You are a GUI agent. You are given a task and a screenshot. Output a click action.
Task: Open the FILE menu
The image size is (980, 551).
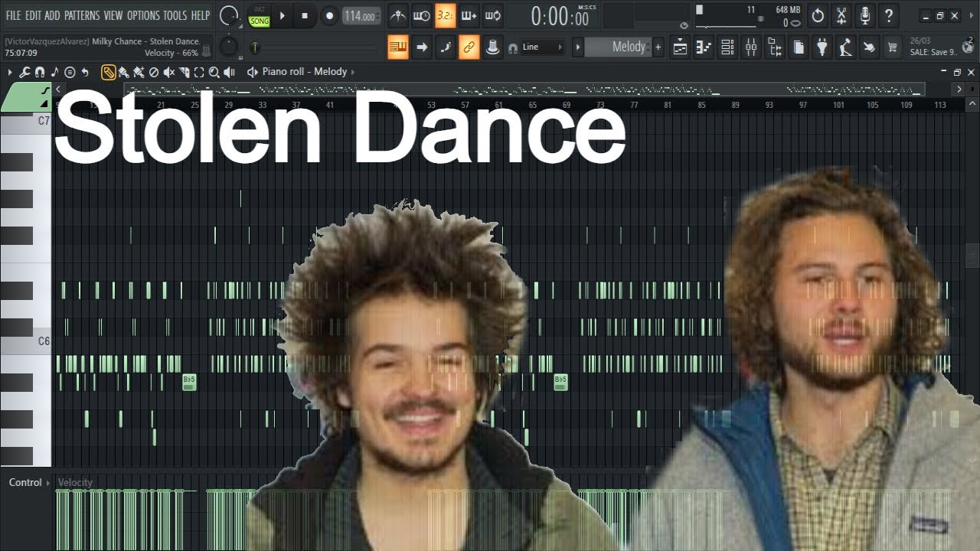(x=14, y=15)
